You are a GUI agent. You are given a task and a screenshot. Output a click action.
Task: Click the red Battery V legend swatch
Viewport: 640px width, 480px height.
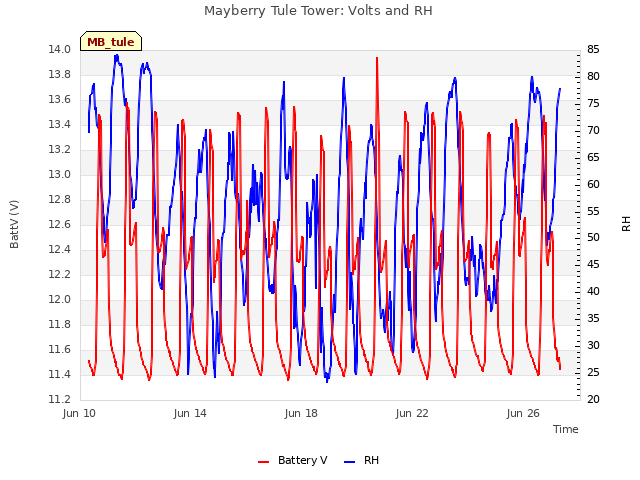coord(264,462)
